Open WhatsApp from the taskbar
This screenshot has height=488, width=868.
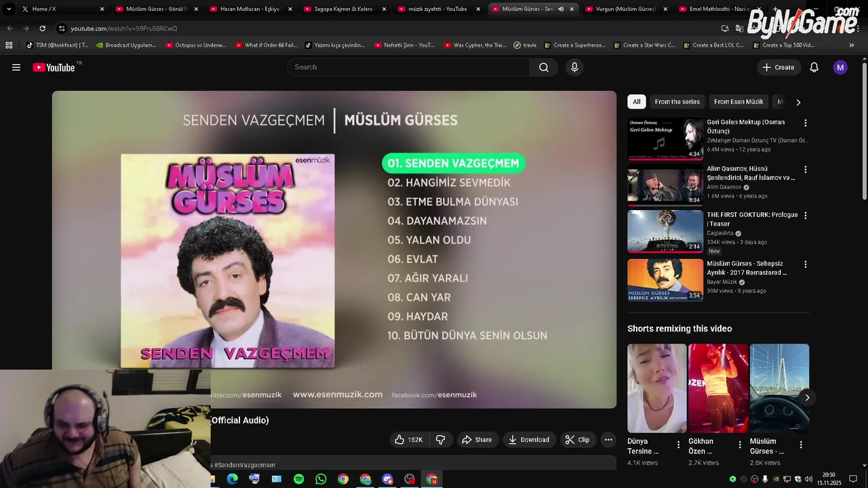(321, 479)
